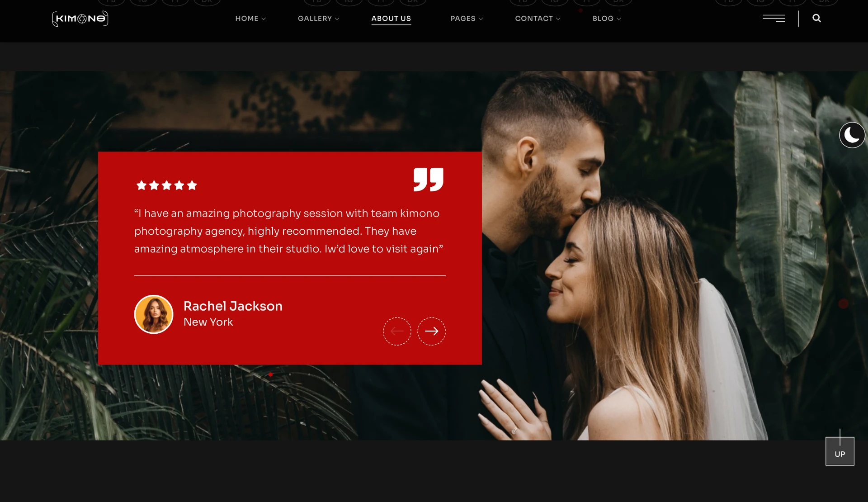Go to next testimonial with right arrow

tap(431, 331)
